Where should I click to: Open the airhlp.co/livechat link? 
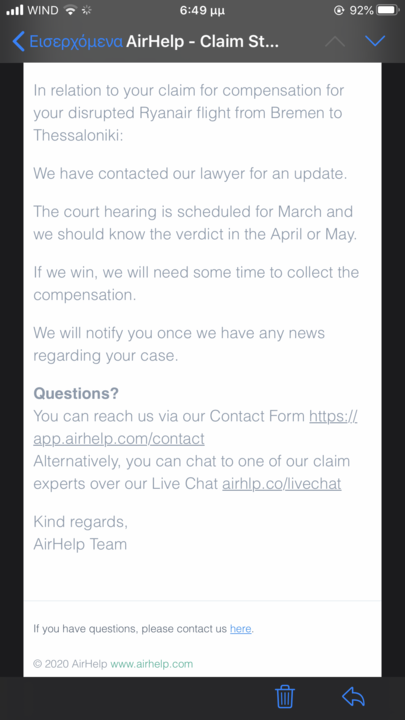coord(281,484)
